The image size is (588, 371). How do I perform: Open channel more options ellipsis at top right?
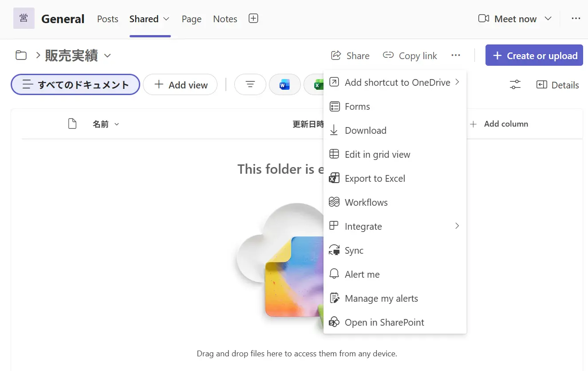(x=576, y=19)
